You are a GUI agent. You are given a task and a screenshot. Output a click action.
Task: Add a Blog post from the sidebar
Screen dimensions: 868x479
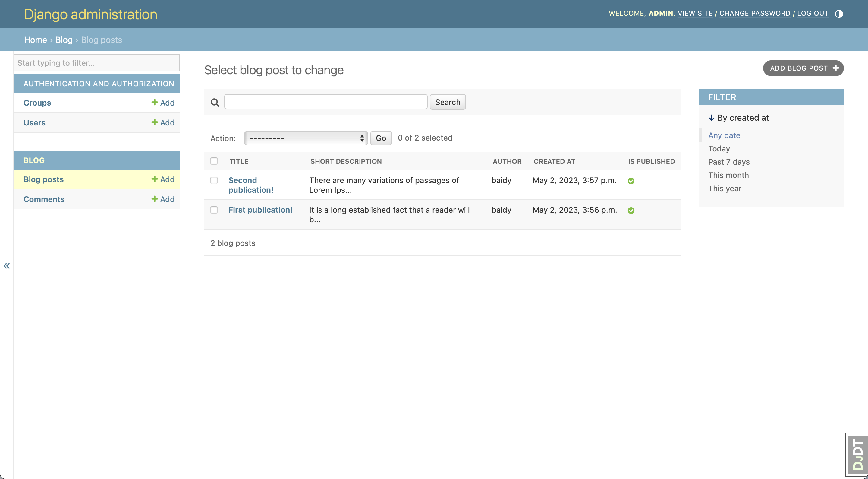pyautogui.click(x=163, y=179)
